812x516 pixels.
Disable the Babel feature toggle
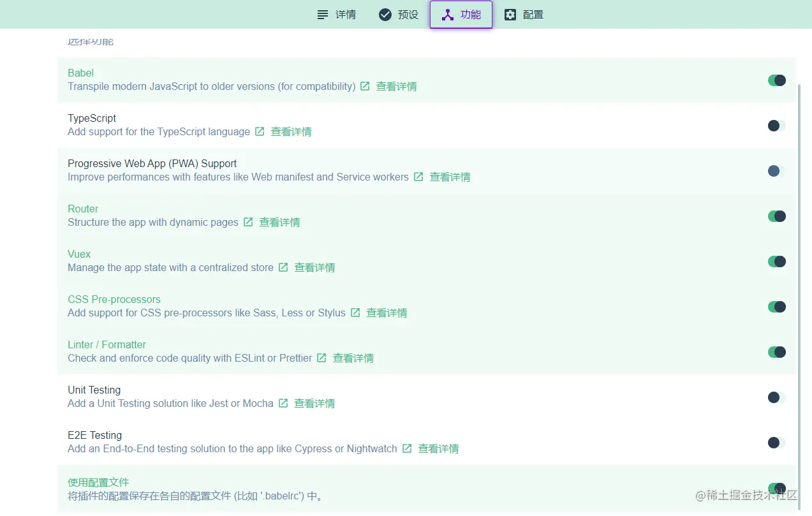776,80
